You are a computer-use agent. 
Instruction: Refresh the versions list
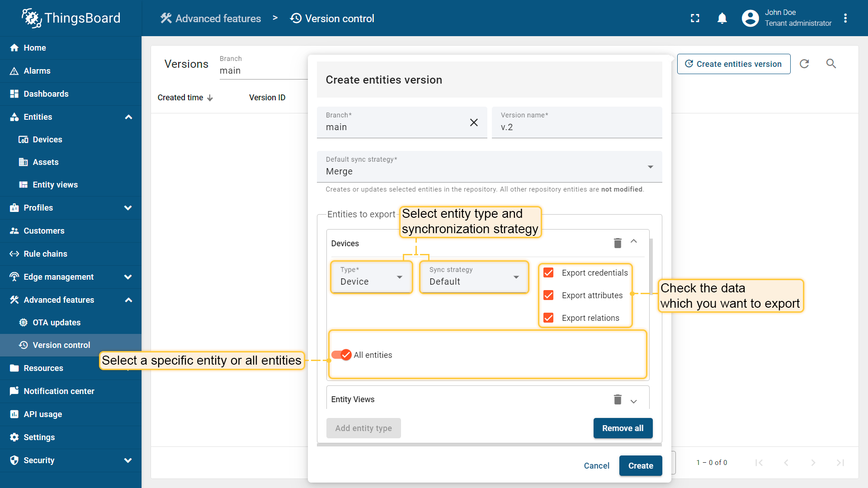click(804, 64)
